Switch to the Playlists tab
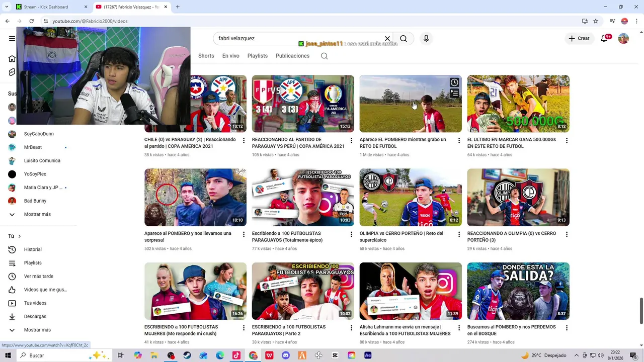644x362 pixels. [x=258, y=56]
